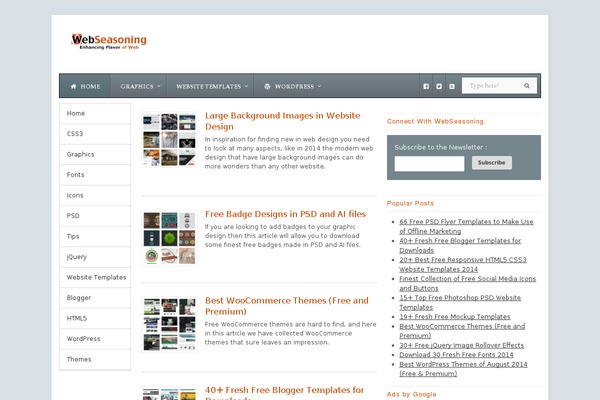Open the Twitter social icon
600x400 pixels.
click(439, 87)
